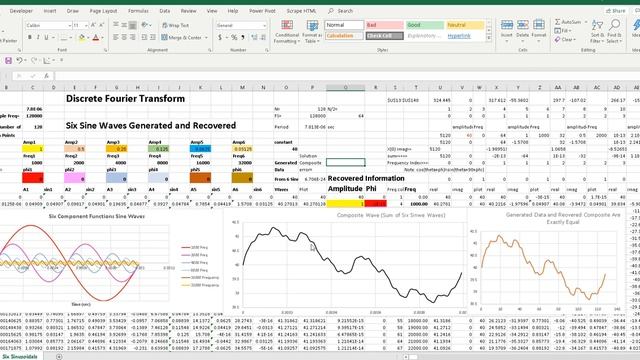Click the Undo arrow

click(19, 60)
